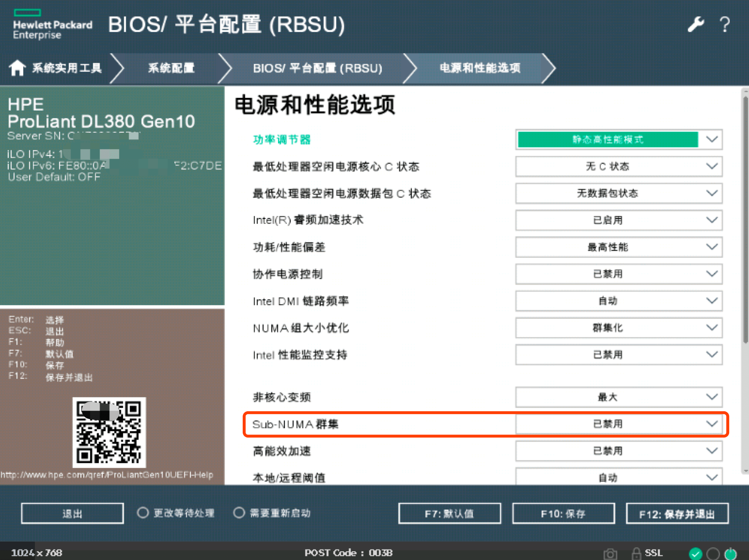This screenshot has height=560, width=749.
Task: Click the ProLiant DL380 Gen10 title
Action: (x=101, y=121)
